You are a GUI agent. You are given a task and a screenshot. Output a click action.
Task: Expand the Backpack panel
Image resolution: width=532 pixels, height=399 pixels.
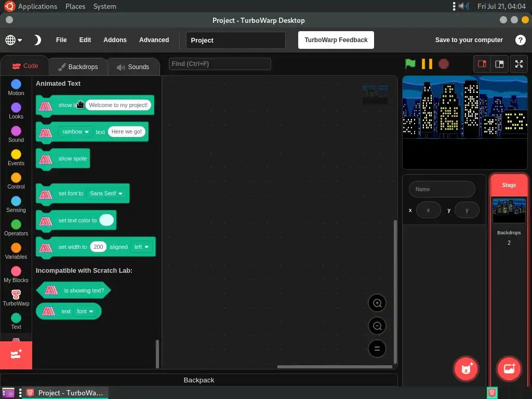[x=199, y=380]
